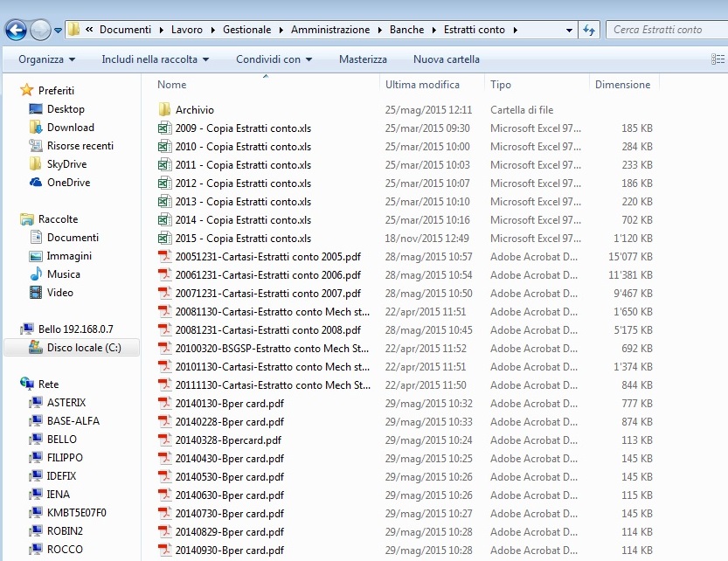Open address bar history dropdown arrow
The image size is (728, 561).
click(x=569, y=30)
